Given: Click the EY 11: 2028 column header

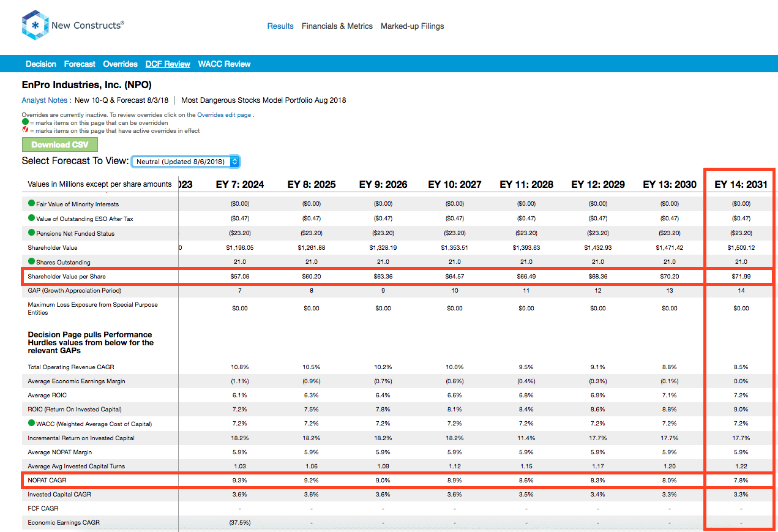Looking at the screenshot, I should point(526,184).
